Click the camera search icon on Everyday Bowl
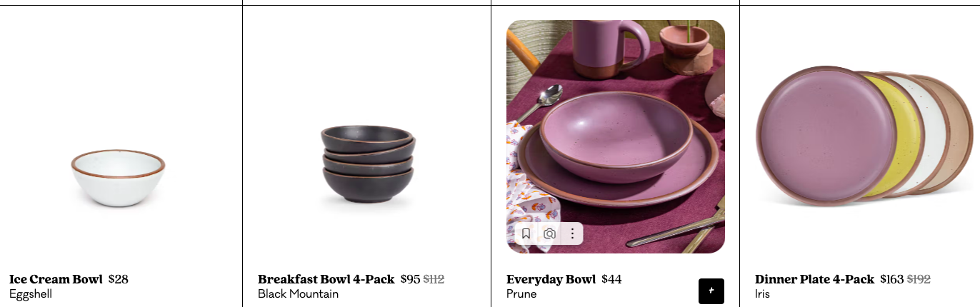980x307 pixels. [549, 233]
